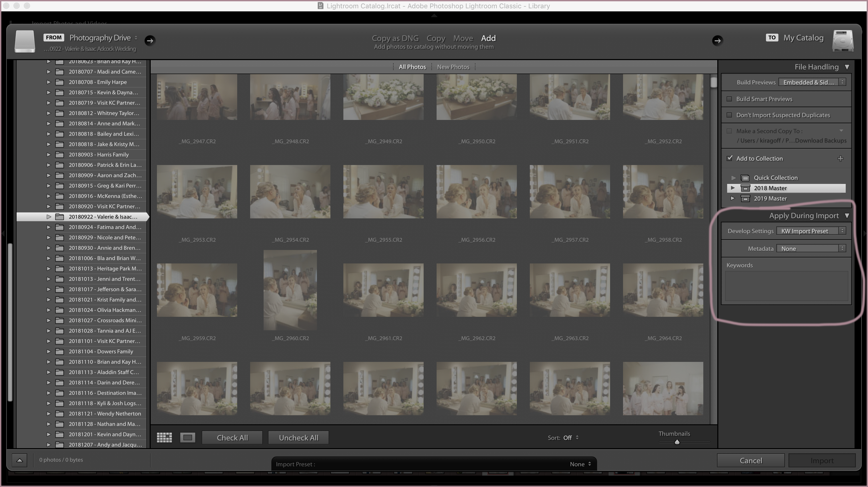Select the 2018 Master collection set icon

click(745, 188)
